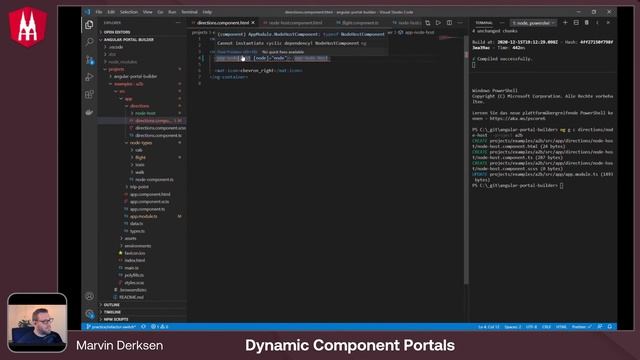The height and width of the screenshot is (360, 640).
Task: Open the Accounts icon in activity bar
Action: tap(89, 296)
